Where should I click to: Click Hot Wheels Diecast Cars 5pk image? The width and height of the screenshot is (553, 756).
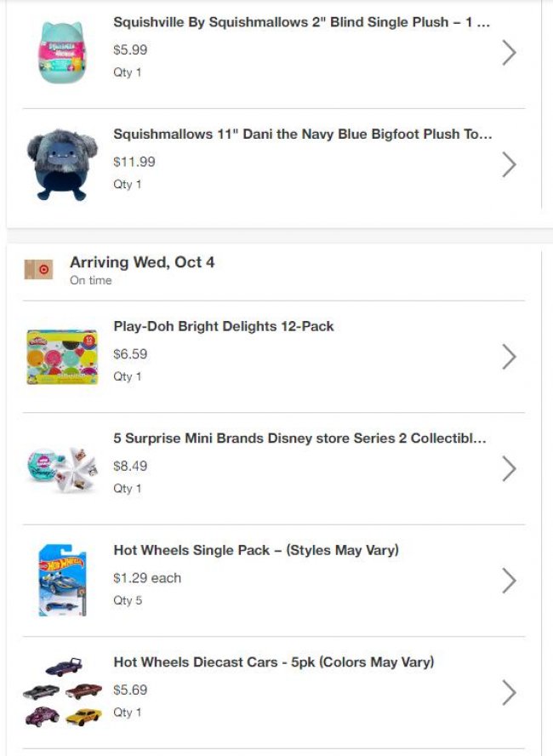61,691
